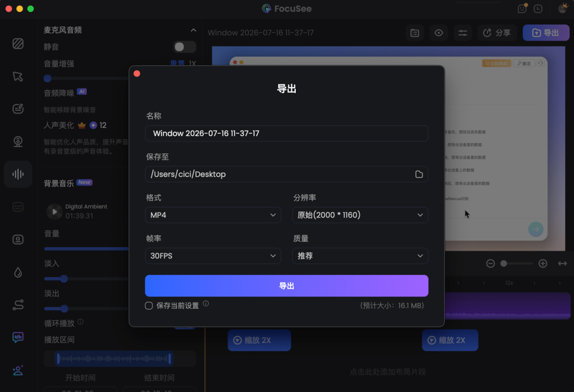Check the 保存当前设置 checkbox
Screen dimensions: 574x392
tap(149, 306)
